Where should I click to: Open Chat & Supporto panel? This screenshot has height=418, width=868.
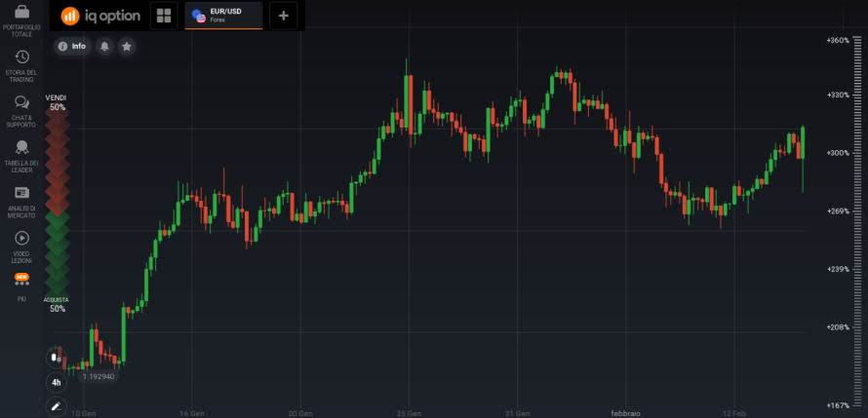pyautogui.click(x=22, y=110)
